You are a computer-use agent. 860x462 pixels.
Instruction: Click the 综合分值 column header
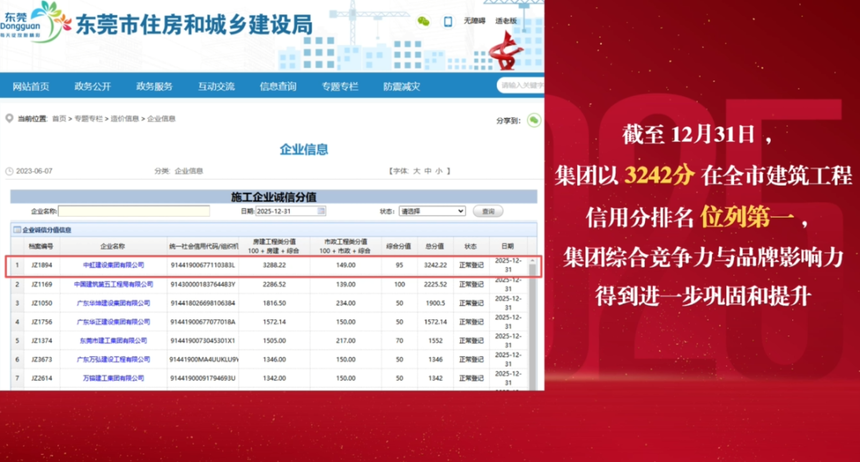tap(399, 246)
